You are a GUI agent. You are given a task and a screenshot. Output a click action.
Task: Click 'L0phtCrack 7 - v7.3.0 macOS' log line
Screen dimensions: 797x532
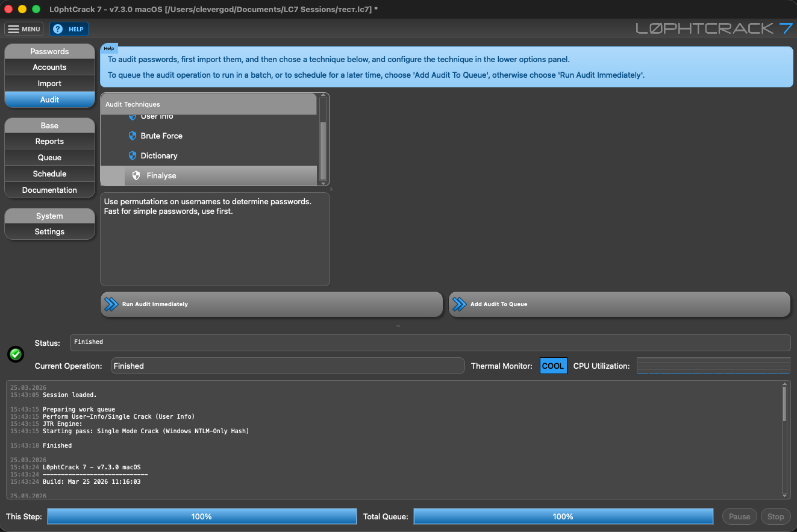pyautogui.click(x=92, y=468)
